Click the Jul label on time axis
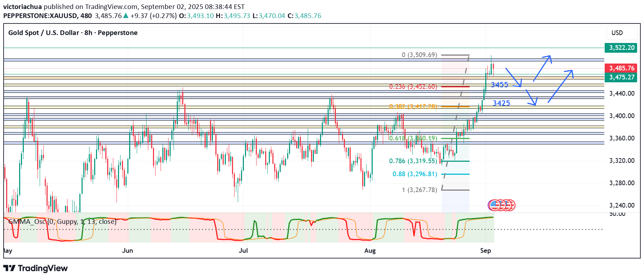This screenshot has width=644, height=278. pos(243,251)
